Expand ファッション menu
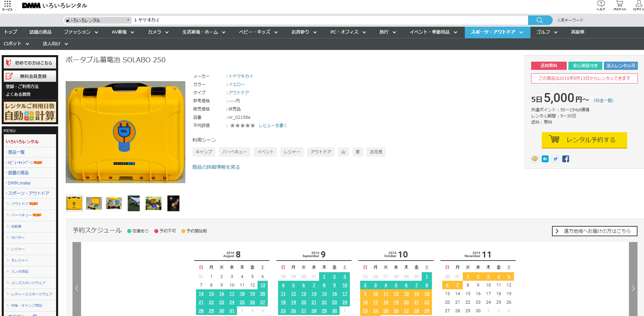This screenshot has width=644, height=316. point(81,32)
